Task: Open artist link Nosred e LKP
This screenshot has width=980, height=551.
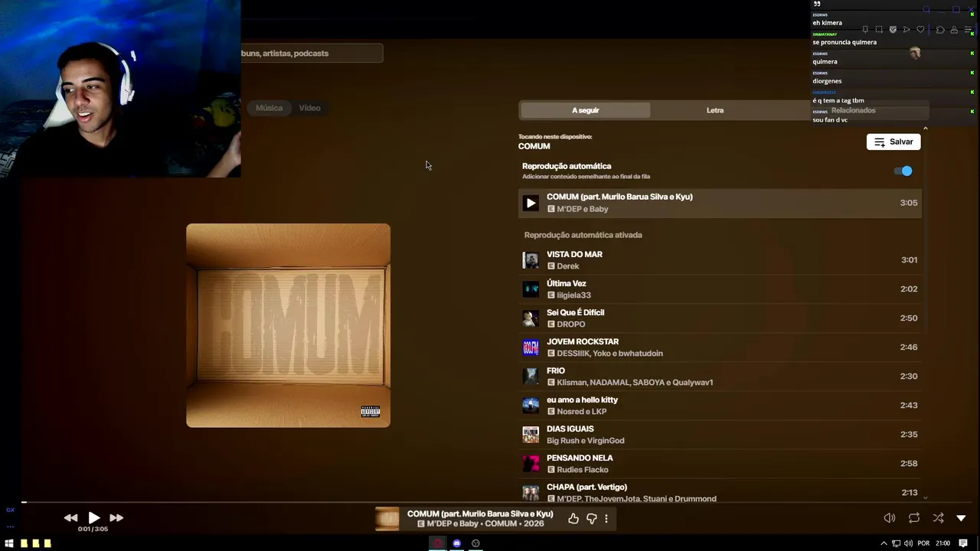Action: tap(582, 412)
